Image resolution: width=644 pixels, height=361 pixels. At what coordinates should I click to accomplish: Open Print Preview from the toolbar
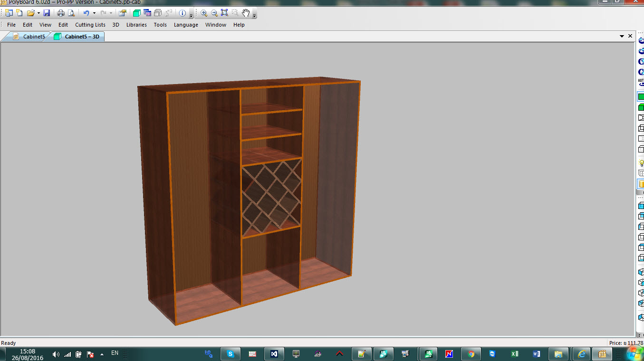tap(71, 13)
